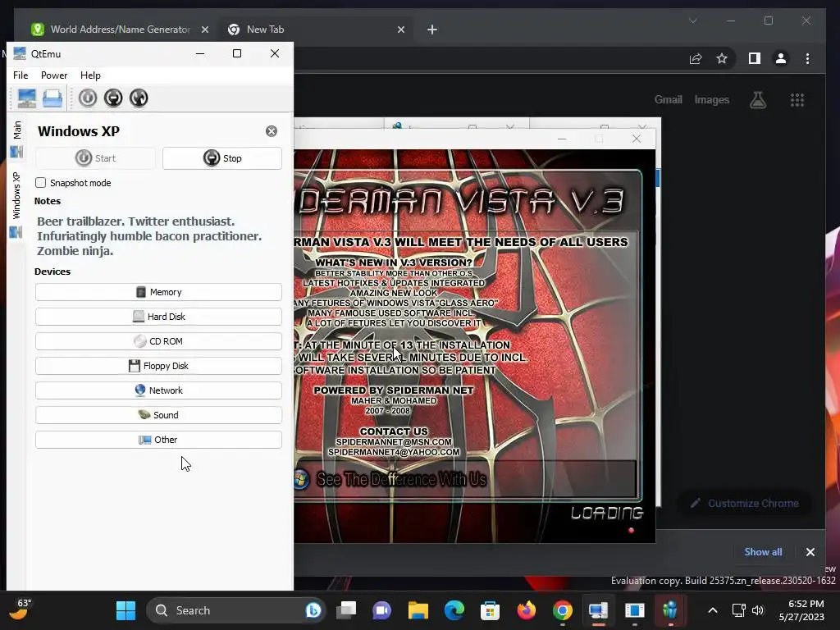This screenshot has height=630, width=840.
Task: Close the World Address/Name Generator tab
Action: pos(204,30)
